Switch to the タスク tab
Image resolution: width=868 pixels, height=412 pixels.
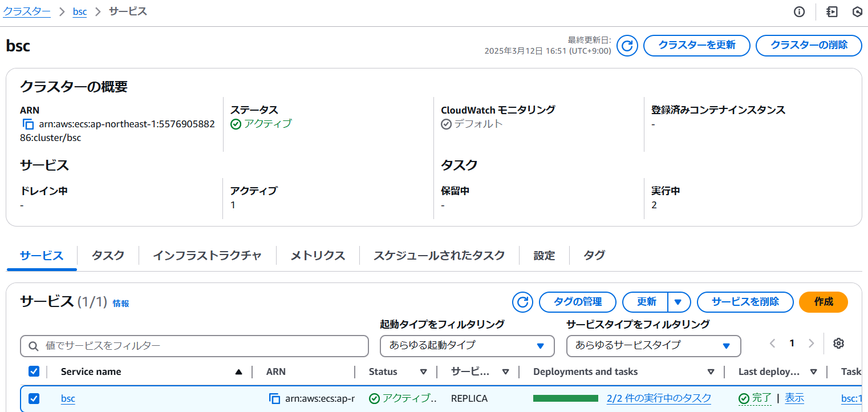tap(108, 255)
